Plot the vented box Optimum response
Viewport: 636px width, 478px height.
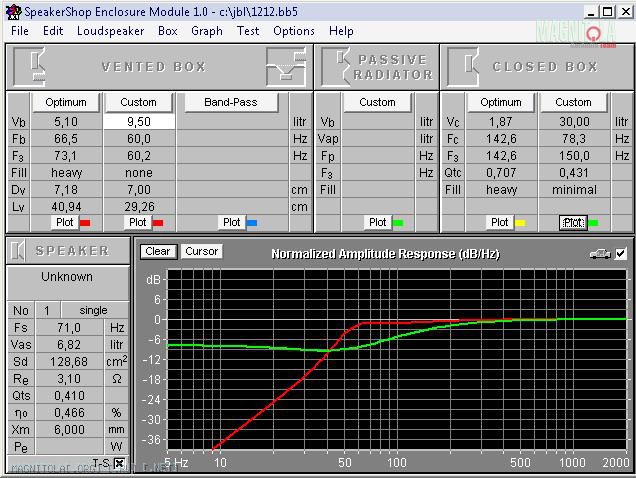click(x=64, y=222)
